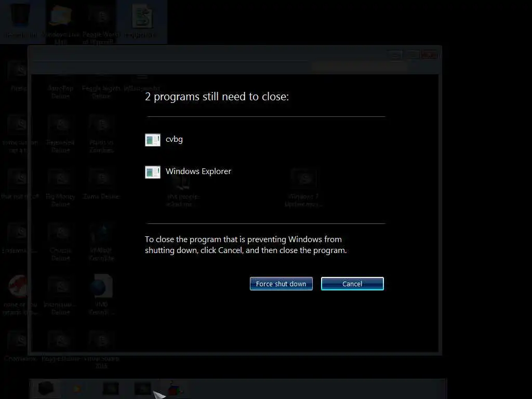Open the dimmed Windows Live Mail desktop icon
The image size is (532, 399).
(60, 24)
